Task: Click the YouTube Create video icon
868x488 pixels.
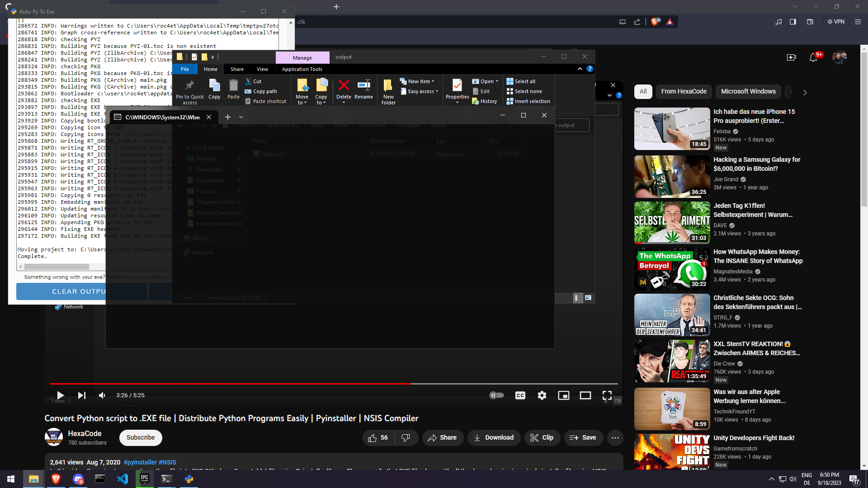Action: pyautogui.click(x=791, y=57)
